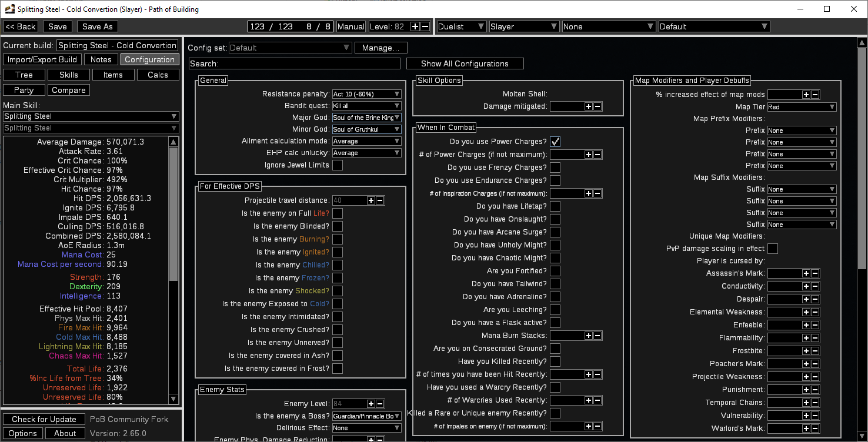Increase Damage mitigated with plus icon

(589, 106)
